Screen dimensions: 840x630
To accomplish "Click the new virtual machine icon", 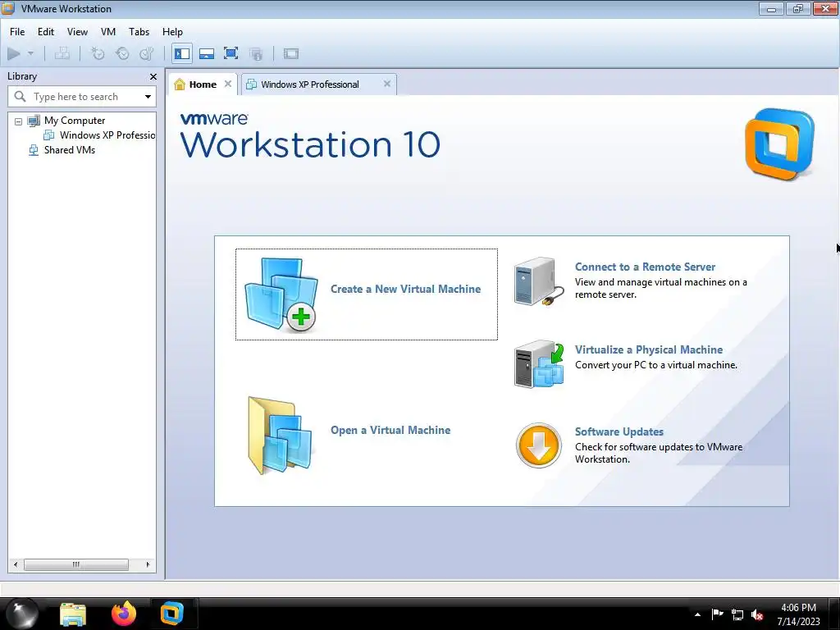I will coord(281,294).
